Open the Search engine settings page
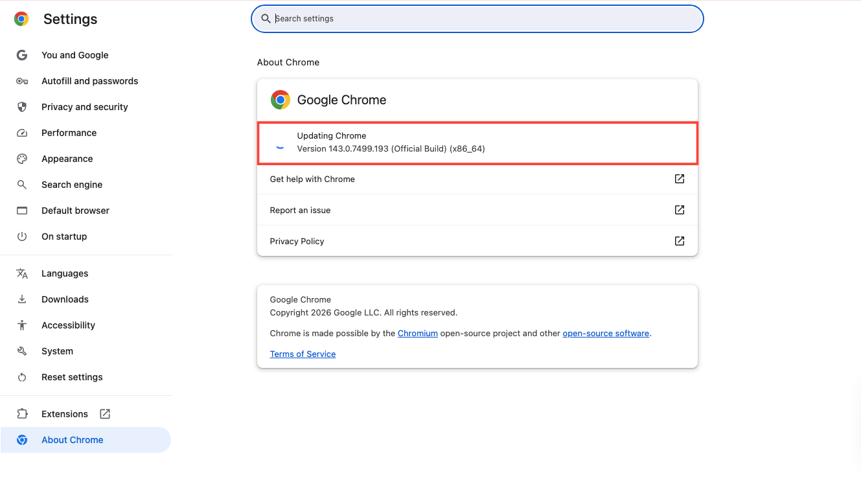Viewport: 861px width, 504px height. 72,185
